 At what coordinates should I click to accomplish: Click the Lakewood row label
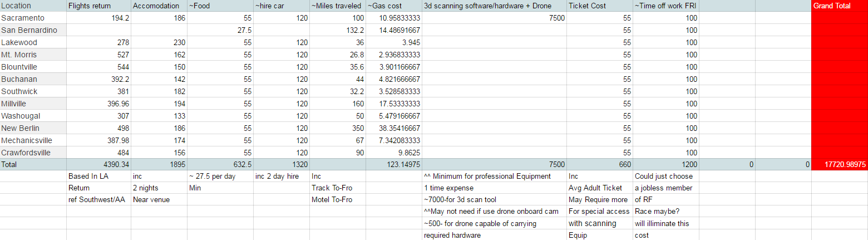click(x=33, y=42)
